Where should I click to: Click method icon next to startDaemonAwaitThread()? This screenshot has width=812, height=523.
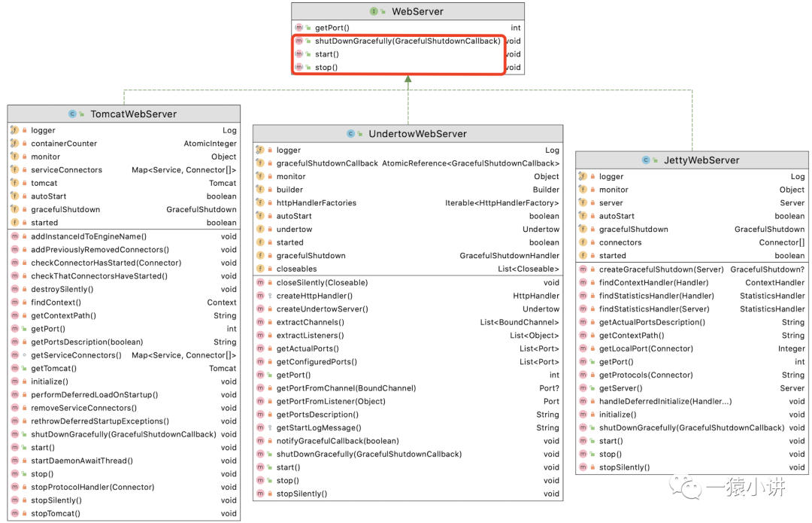point(14,461)
